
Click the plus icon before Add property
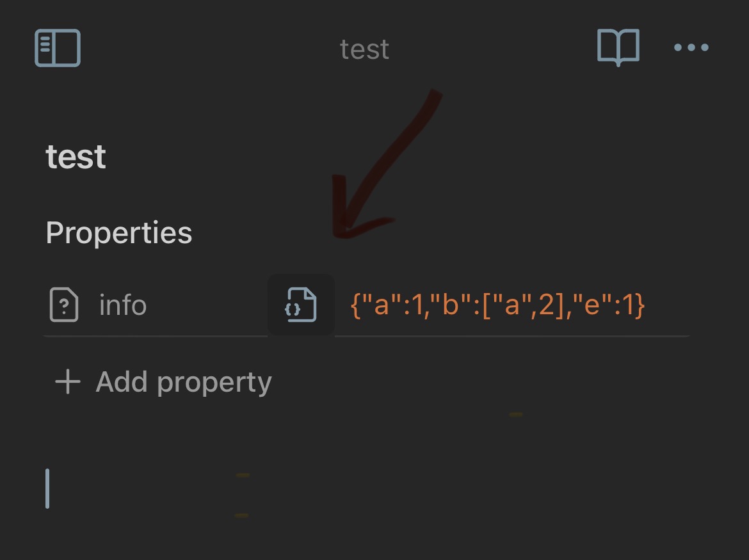68,381
